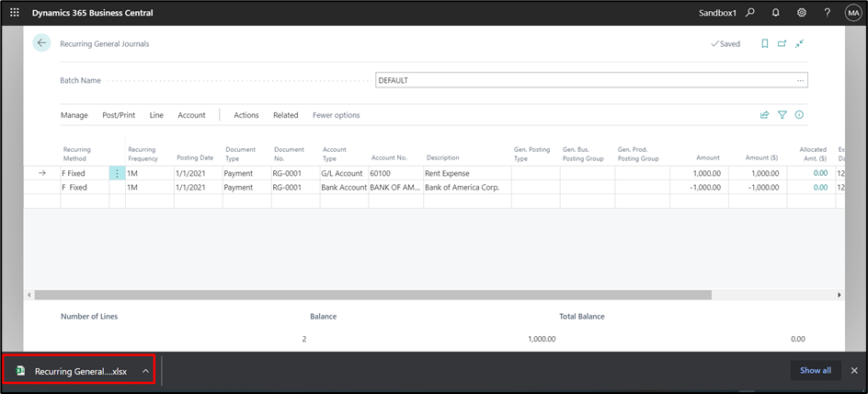This screenshot has width=868, height=394.
Task: Open allocated amount 0.00 in Bank of America row
Action: pyautogui.click(x=820, y=187)
